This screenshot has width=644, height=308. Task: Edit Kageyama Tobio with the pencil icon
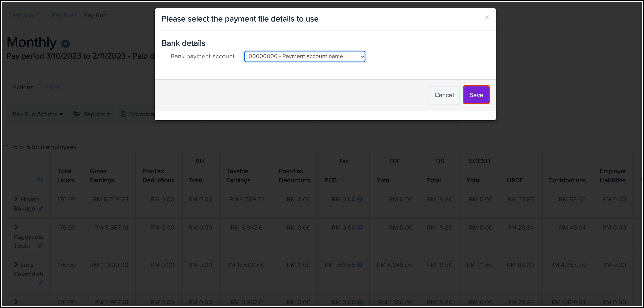(x=41, y=246)
